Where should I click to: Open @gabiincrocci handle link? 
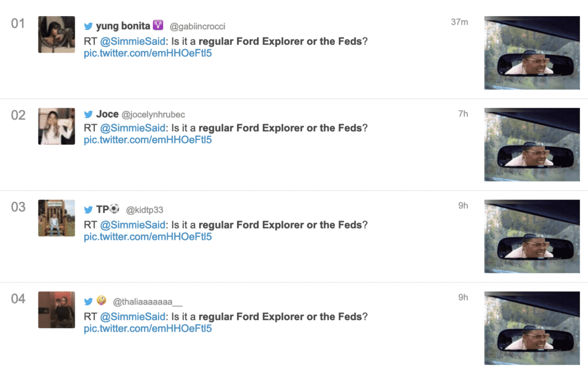(x=198, y=26)
